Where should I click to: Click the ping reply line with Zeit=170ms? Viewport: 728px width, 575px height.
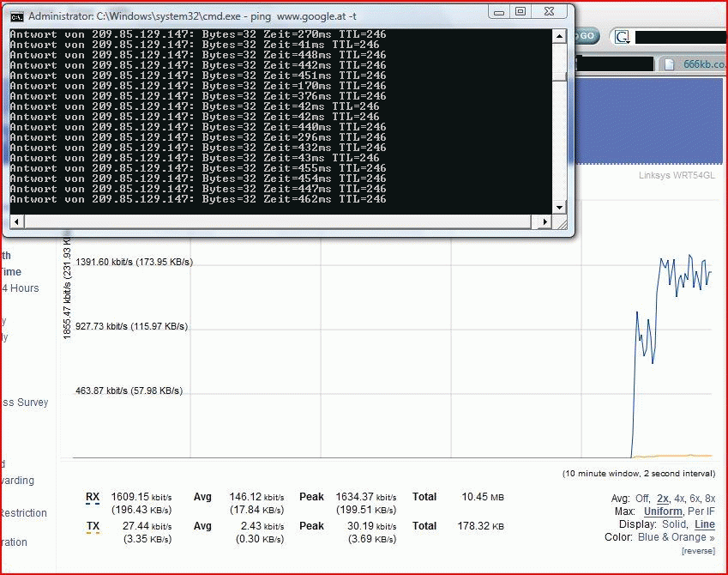[x=198, y=86]
